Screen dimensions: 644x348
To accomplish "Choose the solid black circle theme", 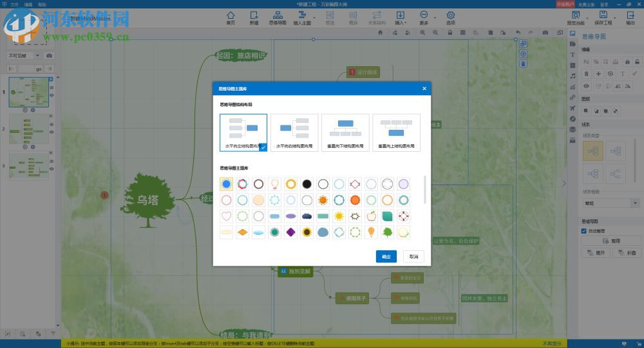I will (x=307, y=184).
